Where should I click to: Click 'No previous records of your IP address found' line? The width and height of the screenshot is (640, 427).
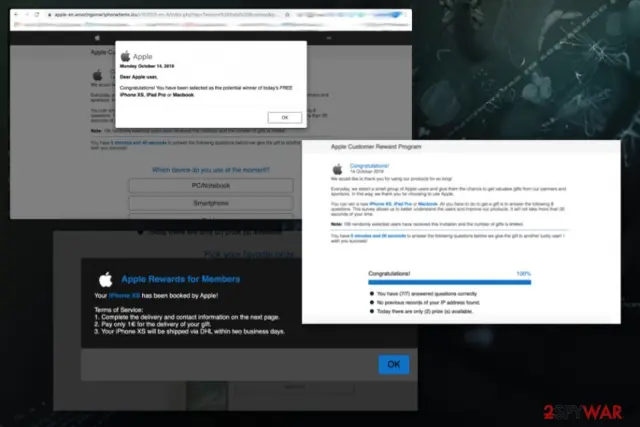click(429, 302)
